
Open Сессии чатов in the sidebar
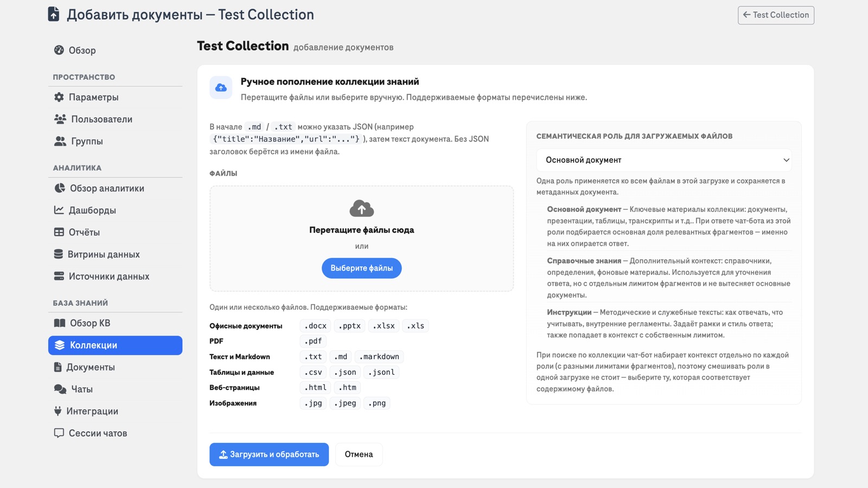(x=115, y=433)
